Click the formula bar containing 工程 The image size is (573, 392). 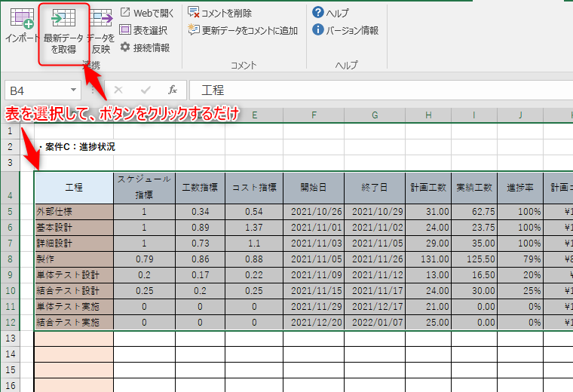pos(377,90)
